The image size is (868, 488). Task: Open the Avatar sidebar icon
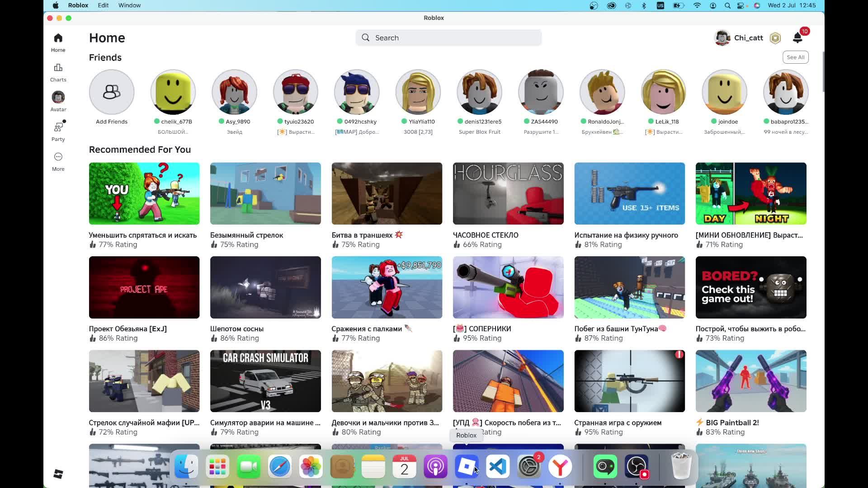pos(58,97)
